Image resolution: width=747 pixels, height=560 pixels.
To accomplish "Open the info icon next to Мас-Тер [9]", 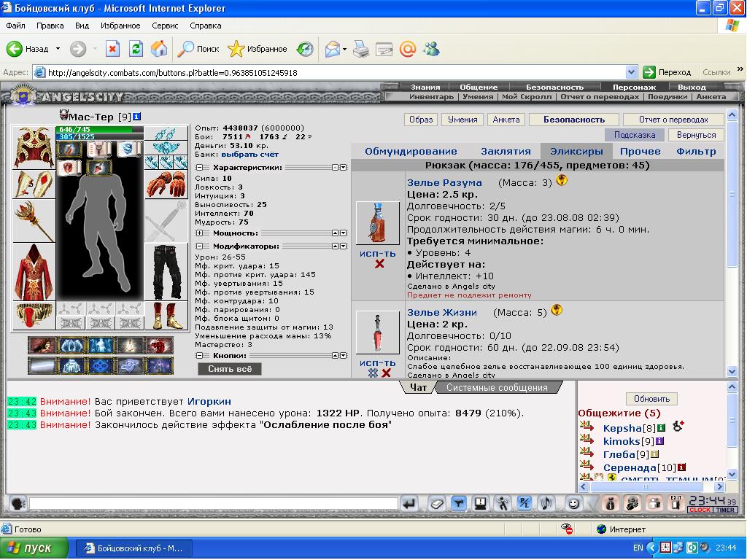I will point(137,116).
